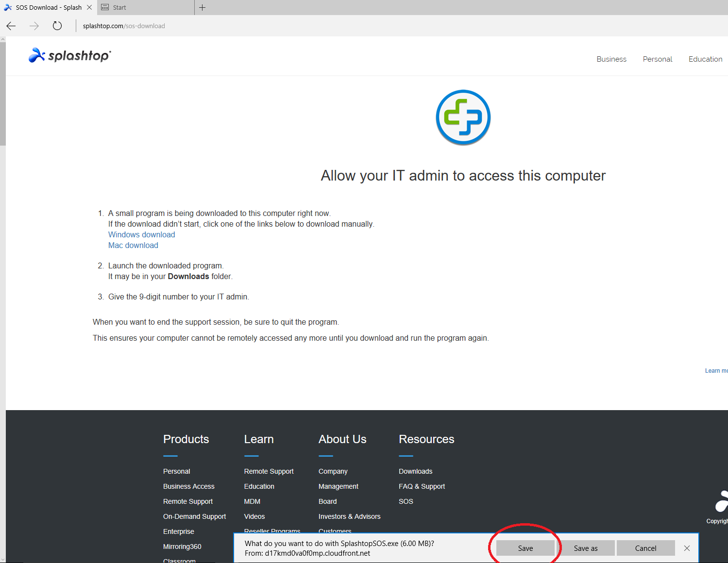
Task: Open Personal under Products
Action: 177,471
